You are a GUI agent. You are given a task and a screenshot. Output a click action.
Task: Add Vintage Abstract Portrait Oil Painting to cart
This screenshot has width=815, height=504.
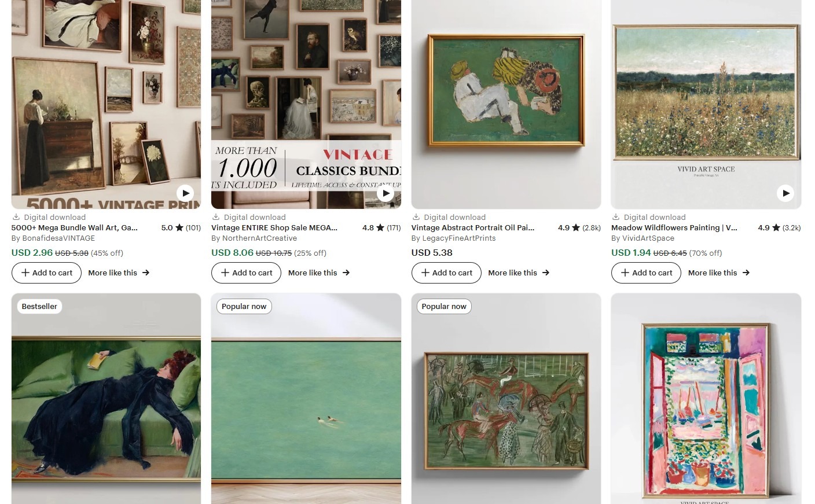coord(446,273)
